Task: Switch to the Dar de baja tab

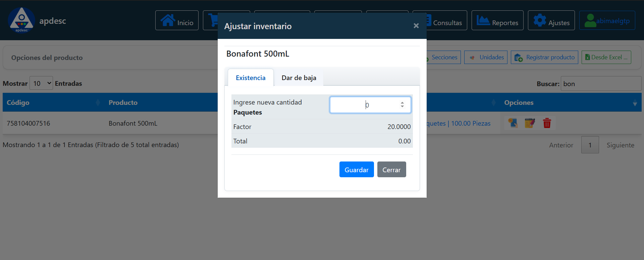Action: [x=299, y=78]
